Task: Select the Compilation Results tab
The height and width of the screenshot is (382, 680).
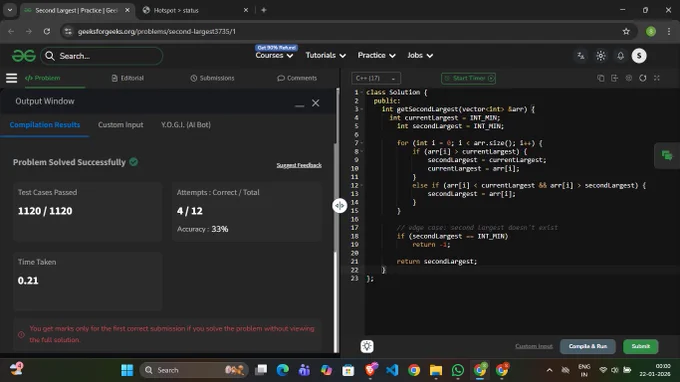Action: pyautogui.click(x=45, y=125)
